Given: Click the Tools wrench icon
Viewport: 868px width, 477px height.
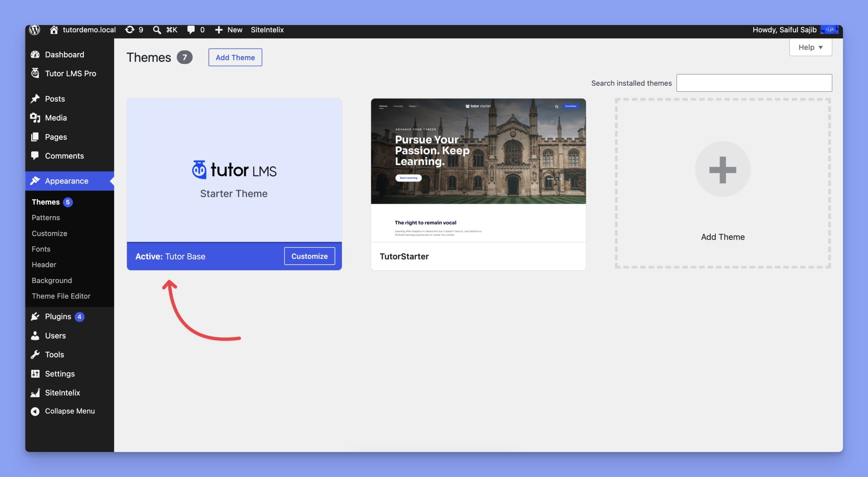Looking at the screenshot, I should point(35,355).
